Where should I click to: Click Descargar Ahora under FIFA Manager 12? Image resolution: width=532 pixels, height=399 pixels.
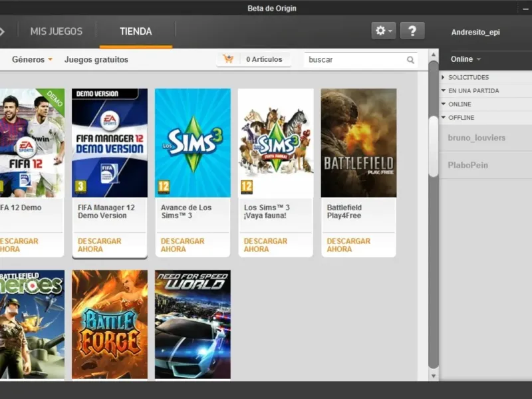(x=99, y=245)
